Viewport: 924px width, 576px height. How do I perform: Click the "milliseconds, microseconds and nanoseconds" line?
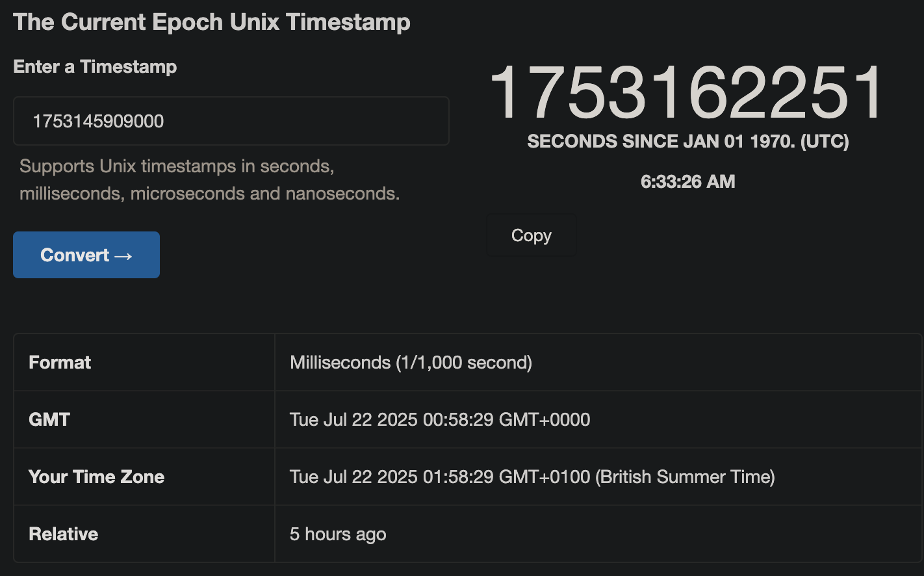[x=209, y=194]
